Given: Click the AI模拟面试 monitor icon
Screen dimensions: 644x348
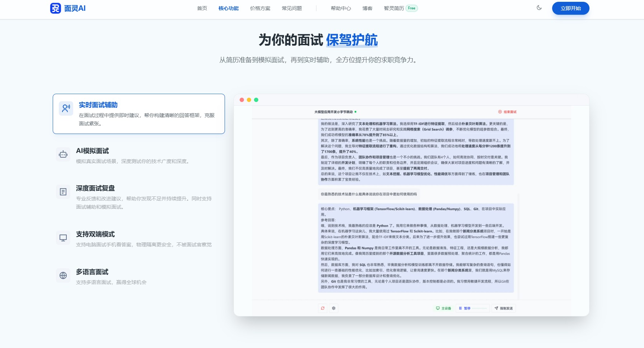Looking at the screenshot, I should click(x=63, y=154).
